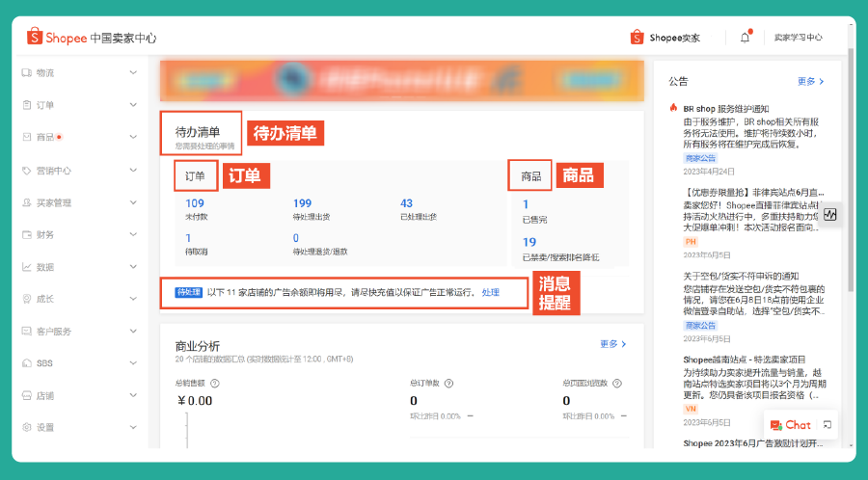Click the 成长 badge icon
Image resolution: width=868 pixels, height=480 pixels.
[27, 299]
